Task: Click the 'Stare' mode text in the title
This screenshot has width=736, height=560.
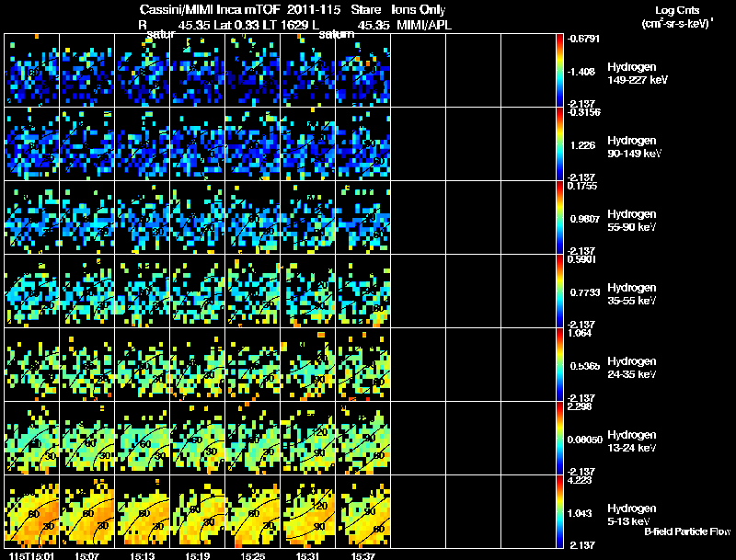Action: (x=366, y=9)
